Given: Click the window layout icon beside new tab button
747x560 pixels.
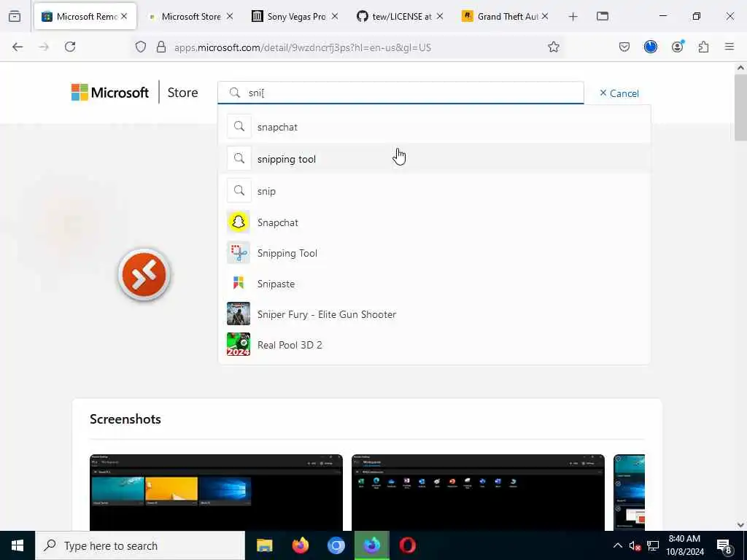Looking at the screenshot, I should click(603, 16).
